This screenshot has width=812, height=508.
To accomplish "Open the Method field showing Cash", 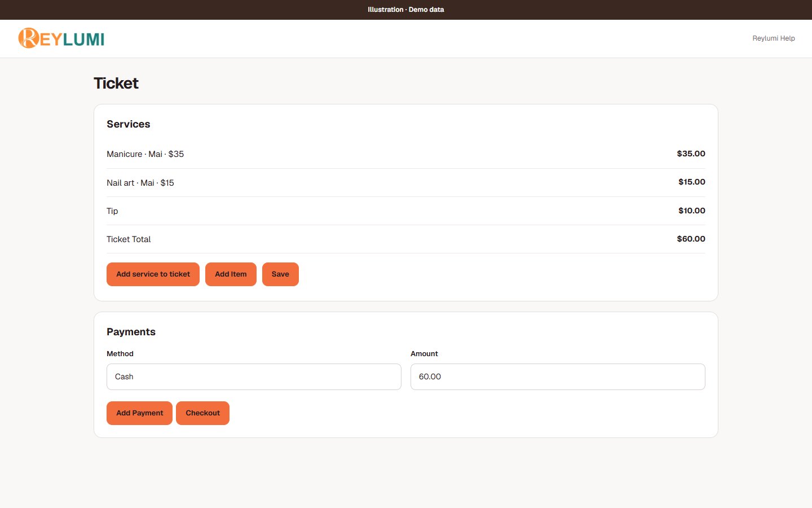I will 254,376.
